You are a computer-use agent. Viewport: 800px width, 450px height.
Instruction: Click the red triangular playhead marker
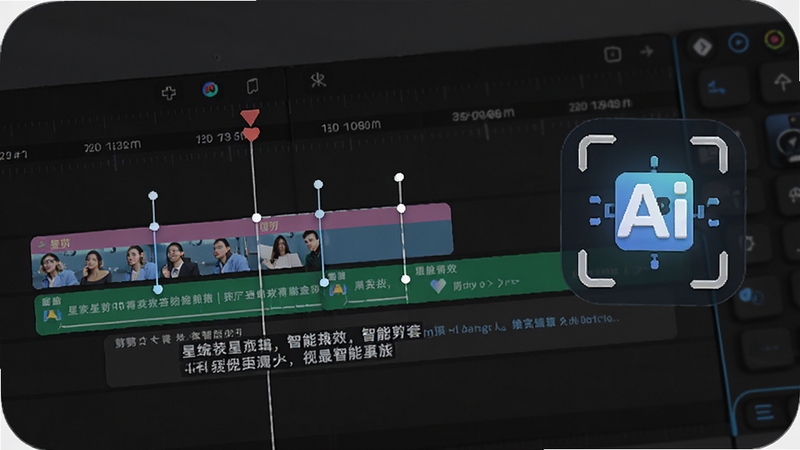tap(250, 117)
